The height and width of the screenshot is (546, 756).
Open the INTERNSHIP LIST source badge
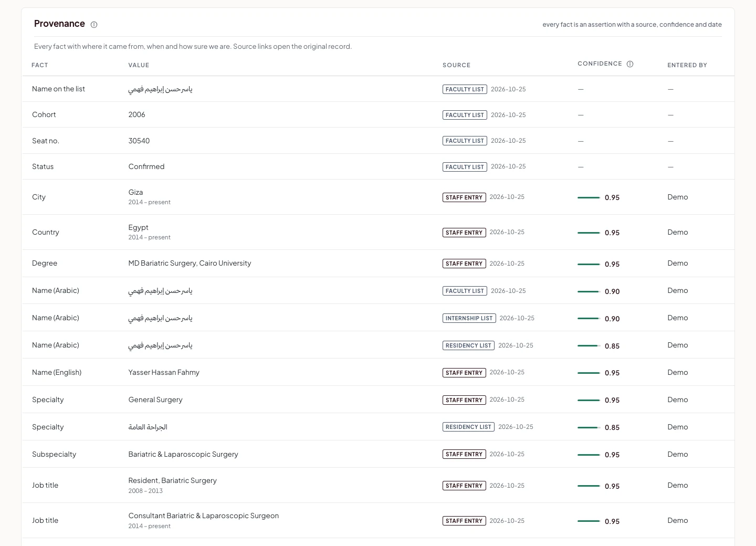469,318
